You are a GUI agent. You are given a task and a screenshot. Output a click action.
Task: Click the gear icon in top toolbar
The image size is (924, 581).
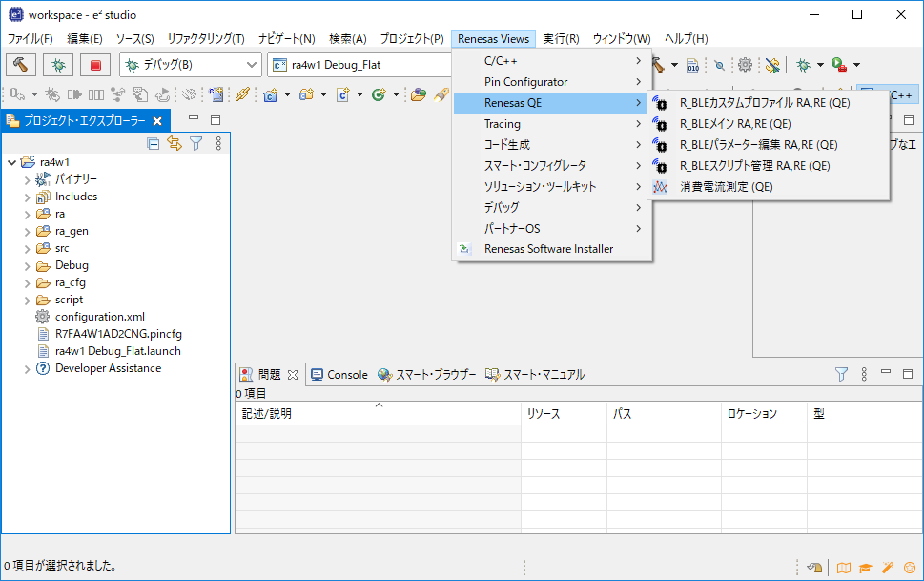click(x=745, y=65)
